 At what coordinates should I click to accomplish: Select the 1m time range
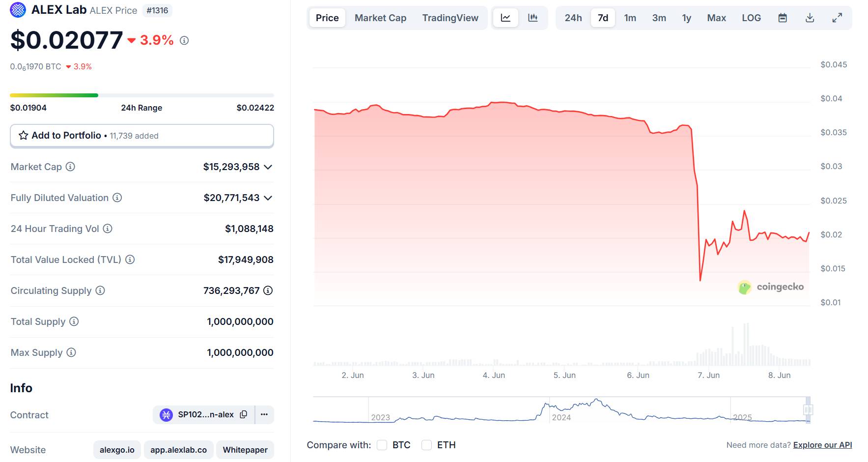pyautogui.click(x=630, y=18)
